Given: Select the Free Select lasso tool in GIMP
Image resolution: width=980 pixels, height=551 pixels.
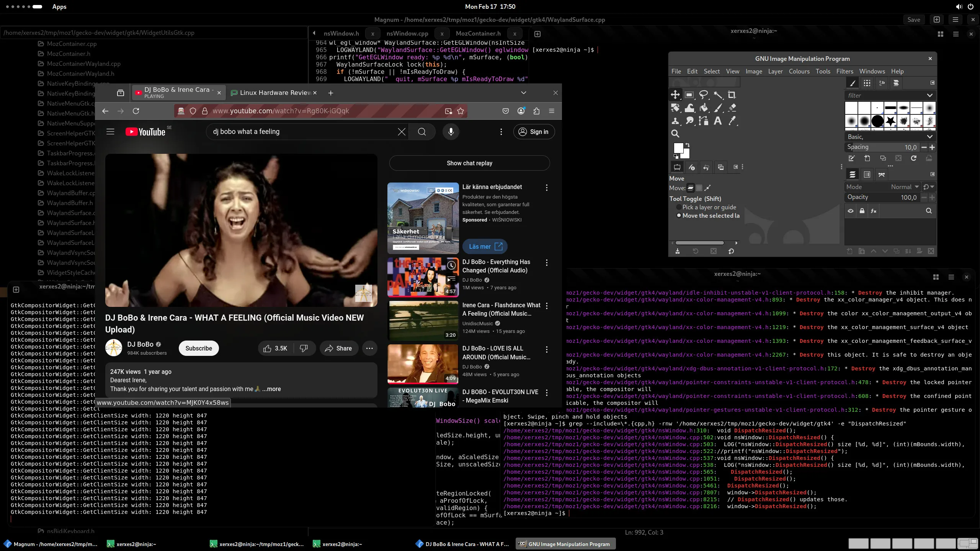Looking at the screenshot, I should (704, 95).
